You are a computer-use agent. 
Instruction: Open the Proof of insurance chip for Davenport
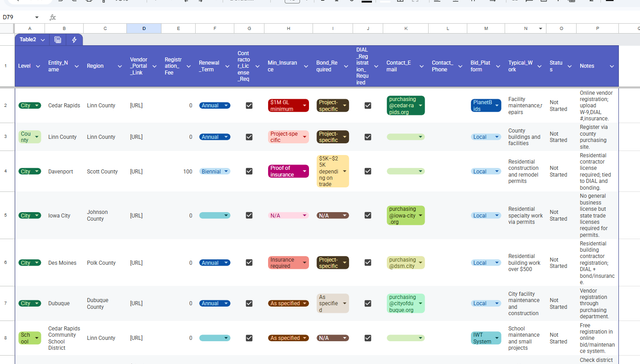[x=288, y=171]
